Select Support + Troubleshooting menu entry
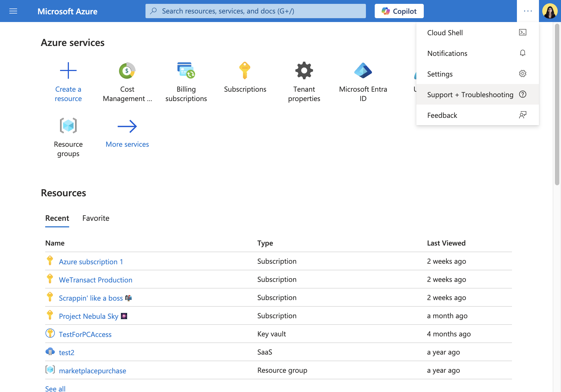 [478, 94]
